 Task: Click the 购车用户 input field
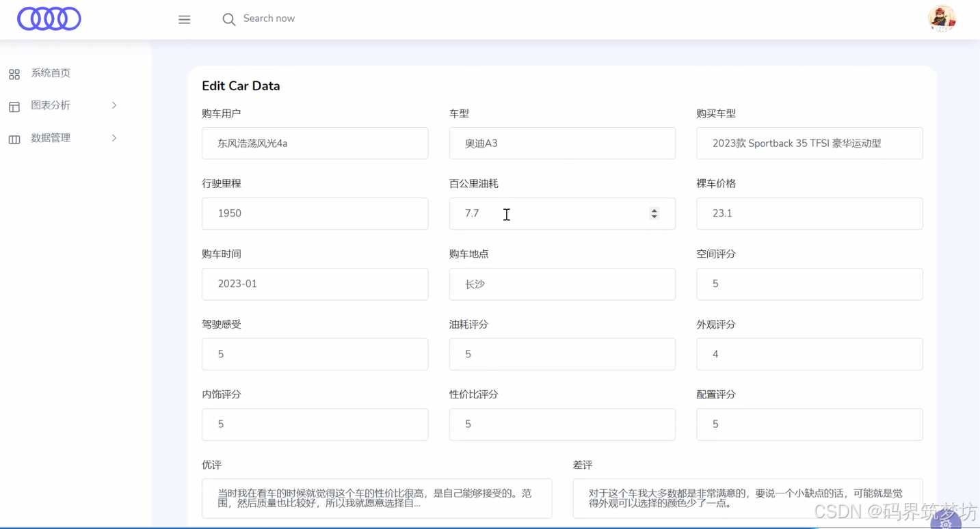(315, 144)
